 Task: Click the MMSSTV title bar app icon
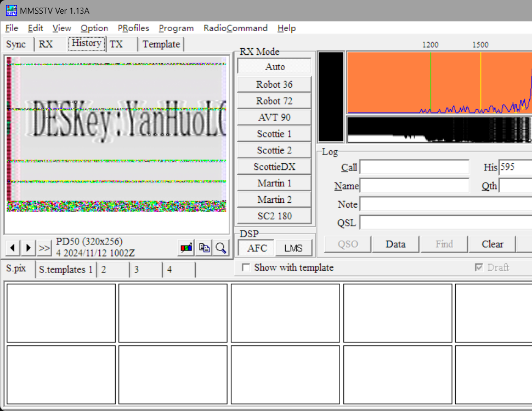pyautogui.click(x=12, y=11)
